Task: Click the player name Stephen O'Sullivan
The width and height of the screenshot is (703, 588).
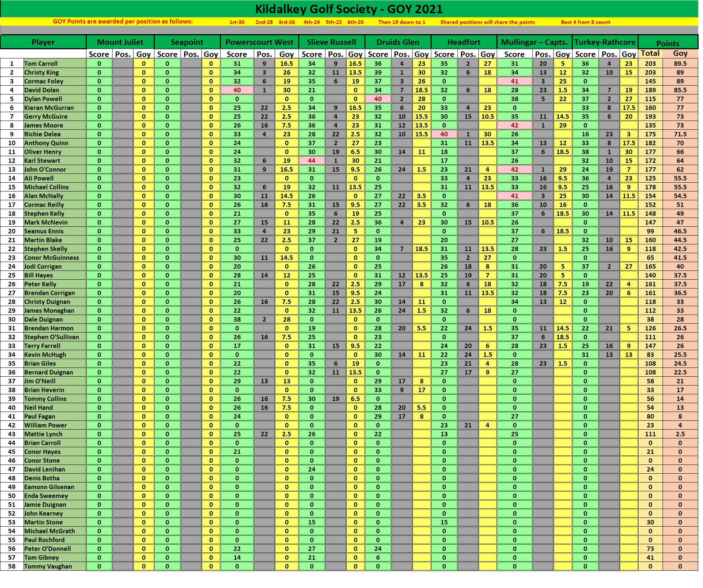Action: (x=51, y=337)
